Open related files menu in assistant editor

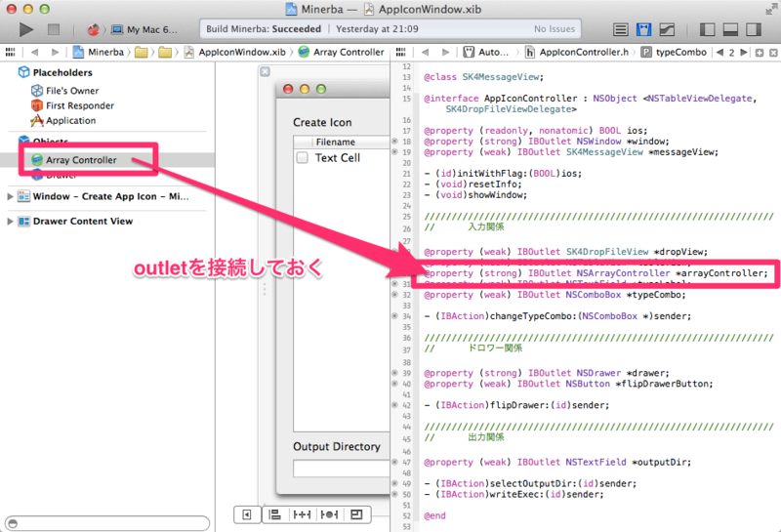point(400,52)
